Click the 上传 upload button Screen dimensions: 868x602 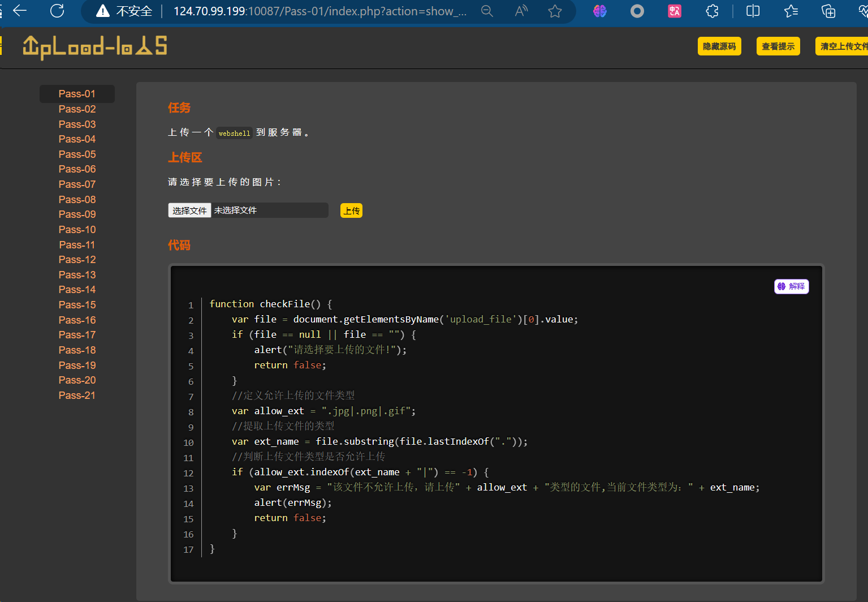[351, 210]
